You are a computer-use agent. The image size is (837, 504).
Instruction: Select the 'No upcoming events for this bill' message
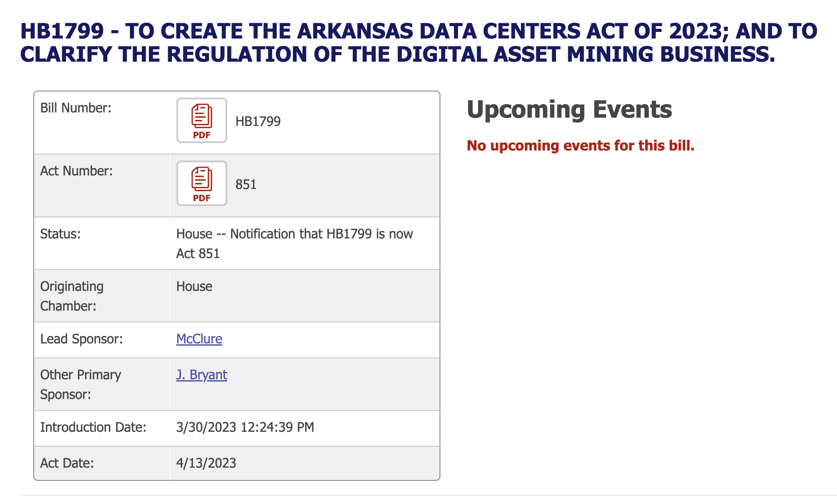point(580,146)
